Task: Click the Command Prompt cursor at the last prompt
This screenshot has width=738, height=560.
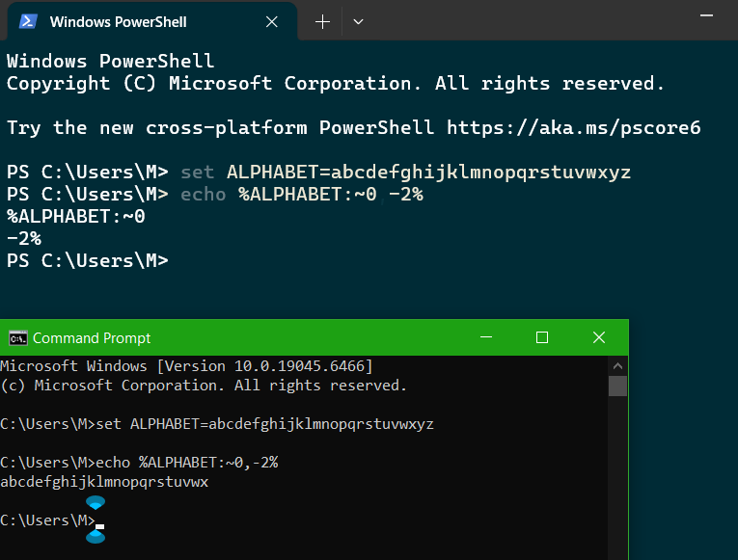Action: click(x=99, y=526)
